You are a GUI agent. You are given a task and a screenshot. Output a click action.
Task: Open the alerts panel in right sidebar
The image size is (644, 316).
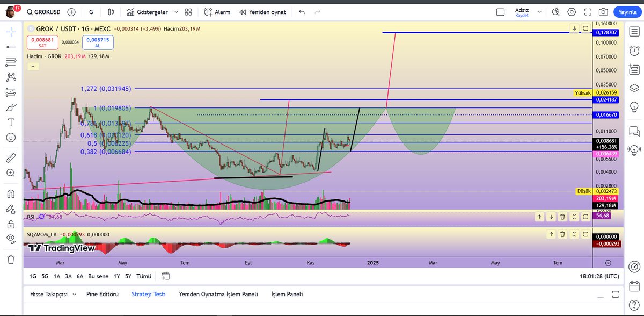pos(633,51)
